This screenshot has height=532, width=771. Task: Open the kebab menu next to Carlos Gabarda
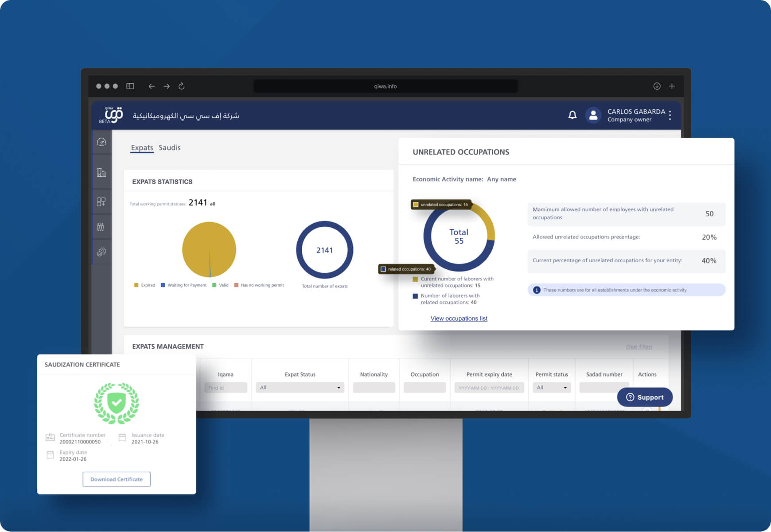670,115
